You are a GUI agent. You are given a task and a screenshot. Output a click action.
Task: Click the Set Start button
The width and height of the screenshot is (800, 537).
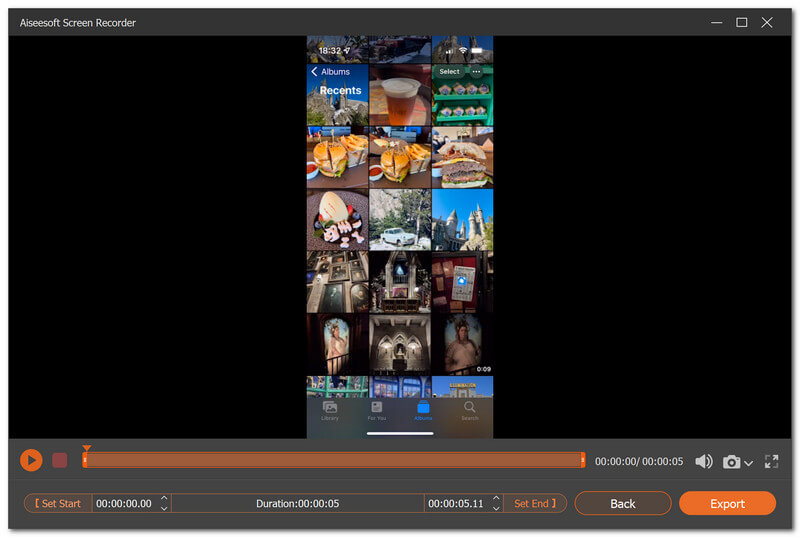pyautogui.click(x=58, y=503)
